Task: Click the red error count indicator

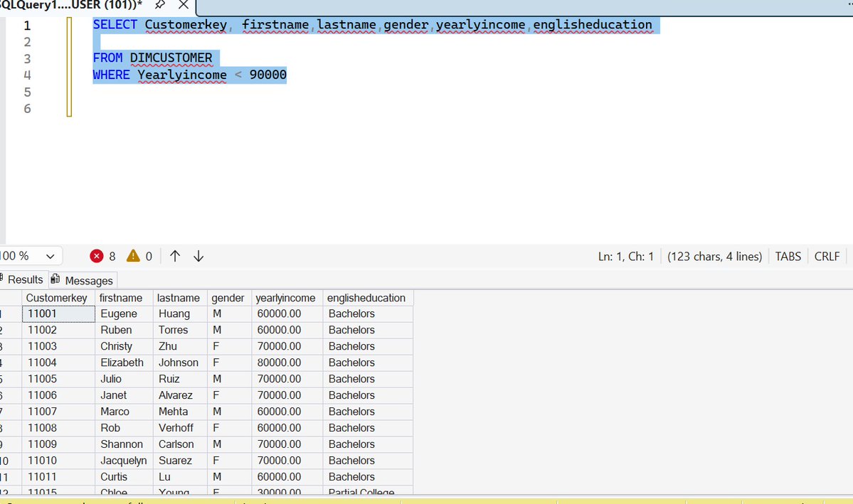Action: 102,256
